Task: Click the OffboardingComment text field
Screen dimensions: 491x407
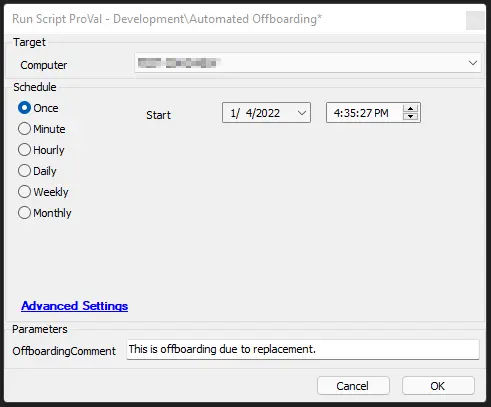Action: click(x=303, y=349)
